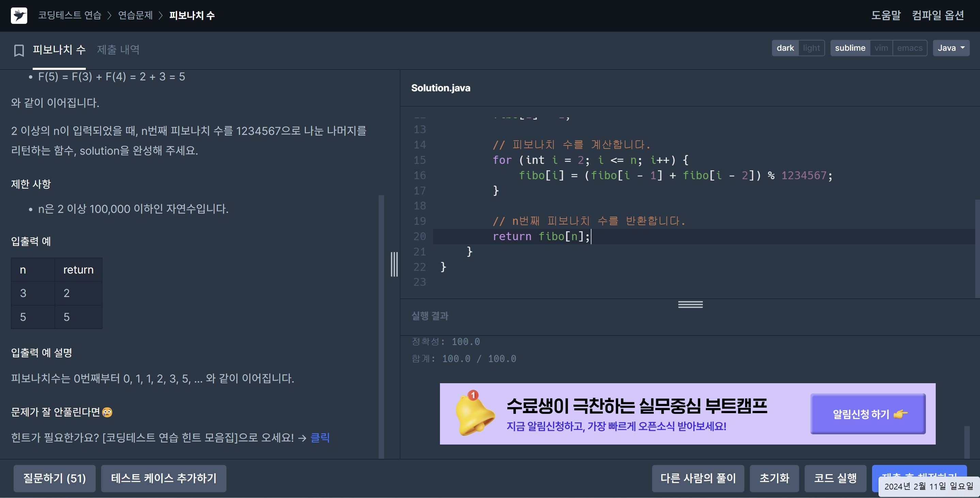
Task: Run code with 코드 실행 button
Action: point(835,478)
